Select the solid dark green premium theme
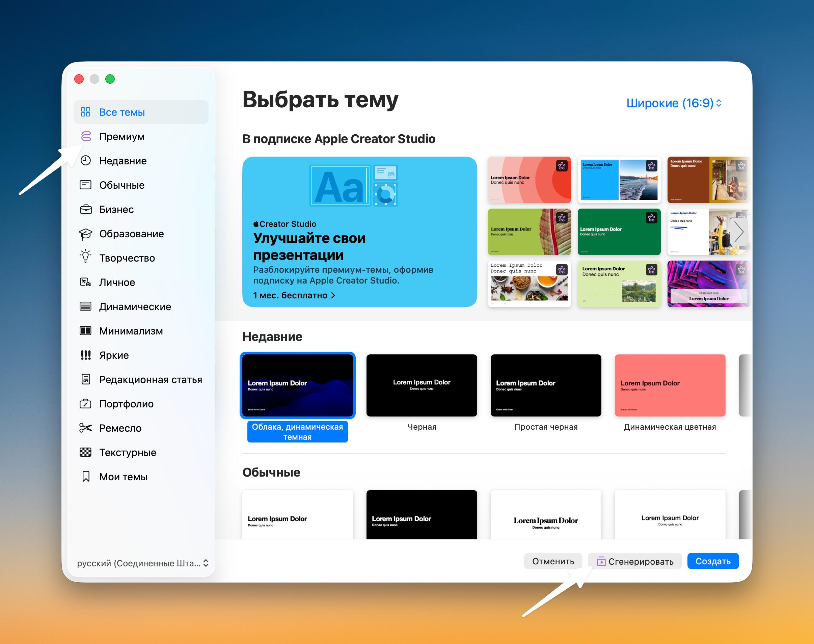The height and width of the screenshot is (644, 814). 619,232
